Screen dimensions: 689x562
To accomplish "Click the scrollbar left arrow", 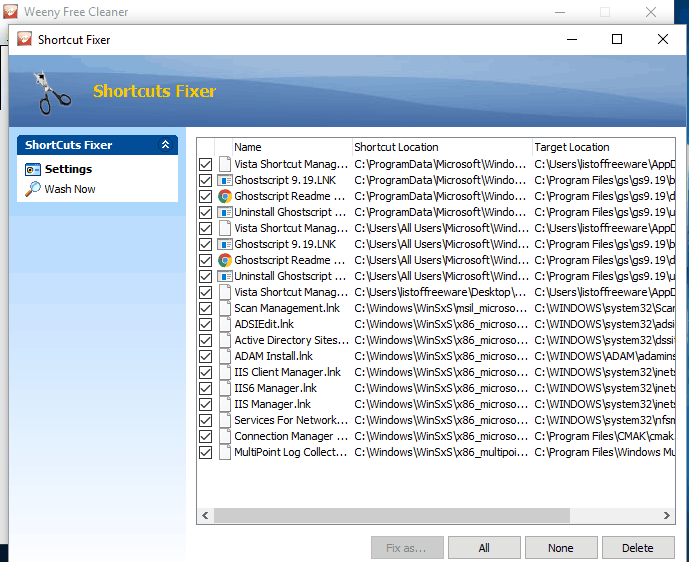I will click(x=205, y=515).
